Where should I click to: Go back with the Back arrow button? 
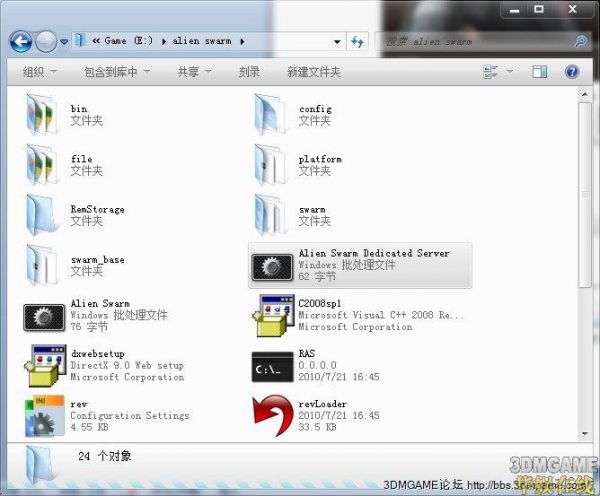click(x=21, y=41)
